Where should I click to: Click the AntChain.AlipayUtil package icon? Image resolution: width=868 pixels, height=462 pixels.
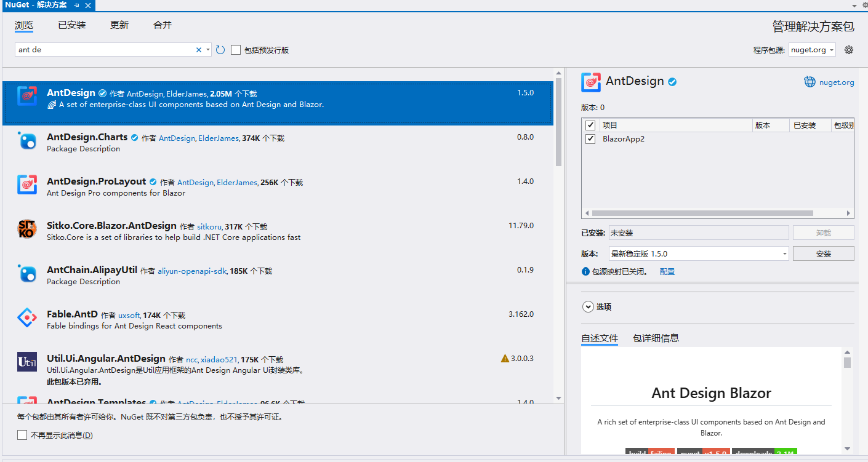tap(27, 273)
